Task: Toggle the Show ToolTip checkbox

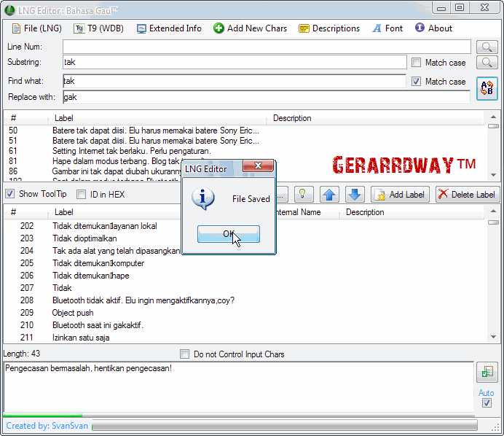Action: coord(10,194)
